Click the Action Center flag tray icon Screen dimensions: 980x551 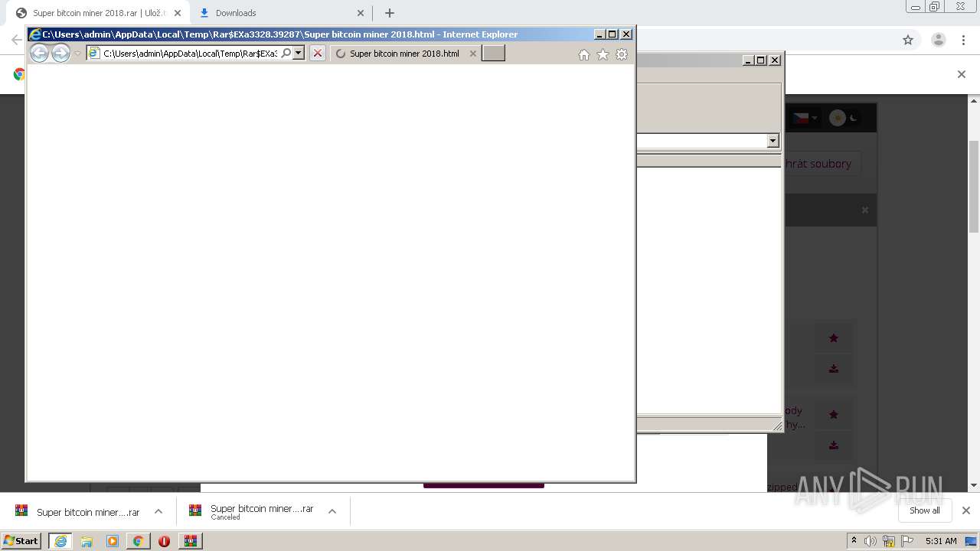coord(907,541)
